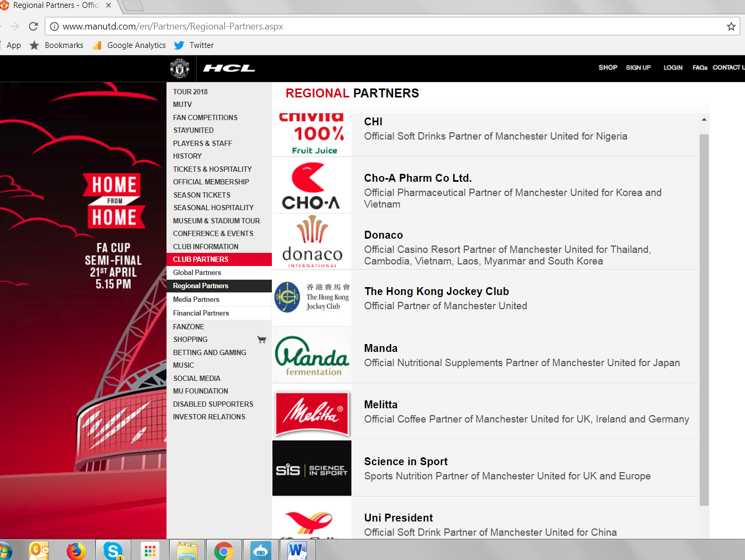
Task: Open SEASON TICKETS in the sidebar
Action: (202, 195)
